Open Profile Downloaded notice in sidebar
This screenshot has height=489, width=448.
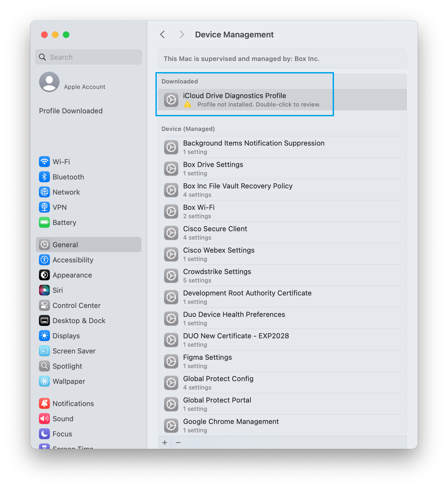click(71, 111)
